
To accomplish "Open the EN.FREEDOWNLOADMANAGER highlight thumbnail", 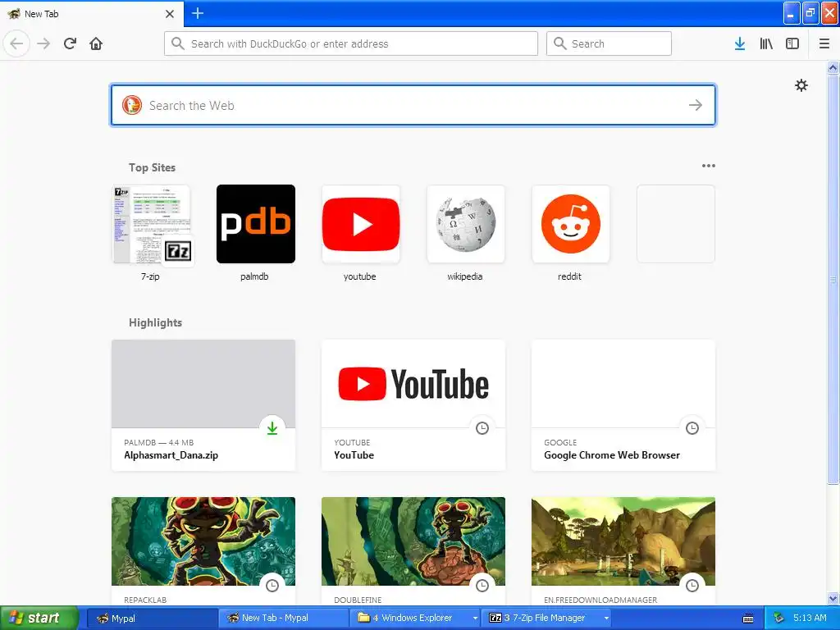I will 623,541.
